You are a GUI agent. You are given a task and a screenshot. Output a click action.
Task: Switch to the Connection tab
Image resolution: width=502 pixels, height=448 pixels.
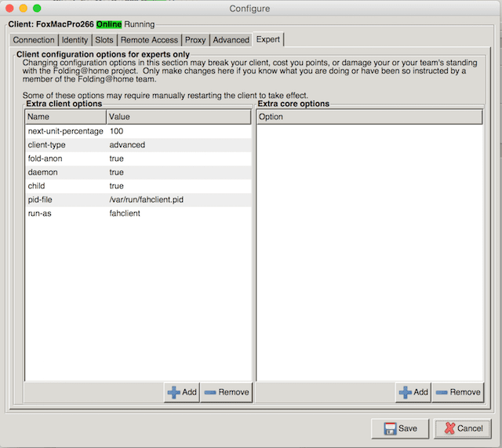coord(34,40)
